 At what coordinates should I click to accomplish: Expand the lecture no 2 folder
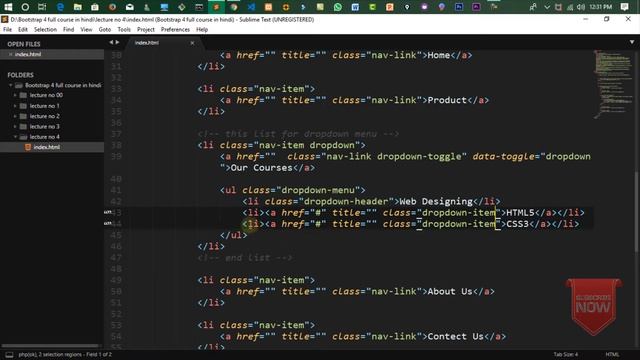[x=15, y=116]
